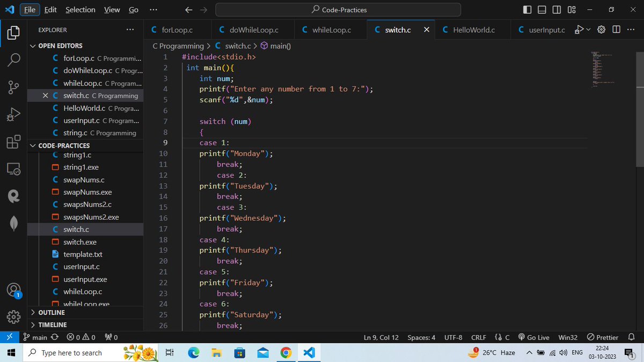Go back with the left arrow
The width and height of the screenshot is (644, 362).
point(188,10)
